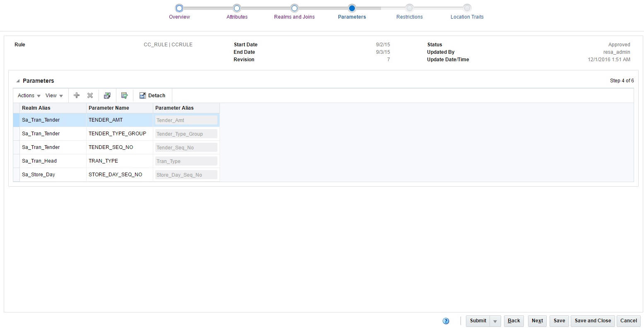Add a new parameter row
The width and height of the screenshot is (644, 329).
(x=77, y=95)
